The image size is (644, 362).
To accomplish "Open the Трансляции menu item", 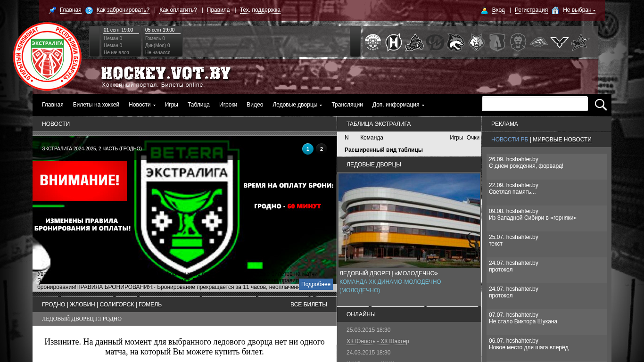I will pyautogui.click(x=347, y=105).
